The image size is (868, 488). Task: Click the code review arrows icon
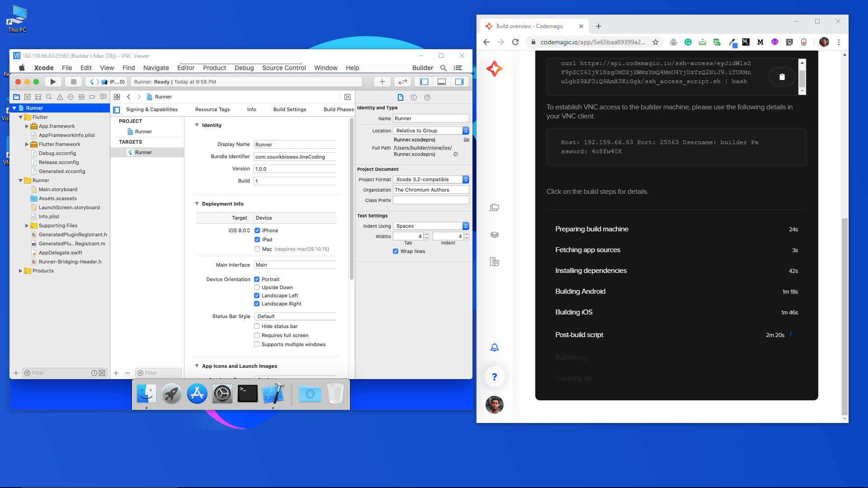(x=402, y=82)
